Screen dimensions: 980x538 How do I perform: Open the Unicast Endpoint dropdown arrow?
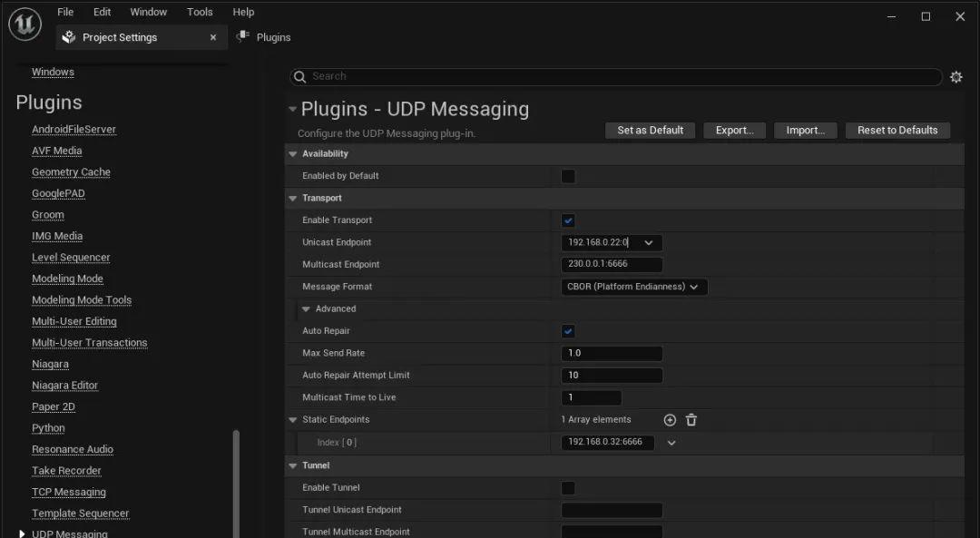(649, 242)
